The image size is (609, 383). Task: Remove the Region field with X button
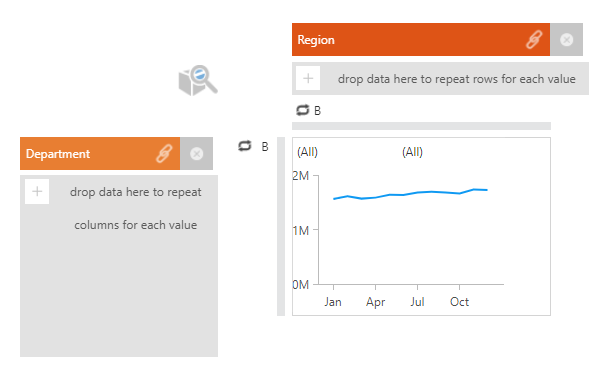(x=566, y=40)
